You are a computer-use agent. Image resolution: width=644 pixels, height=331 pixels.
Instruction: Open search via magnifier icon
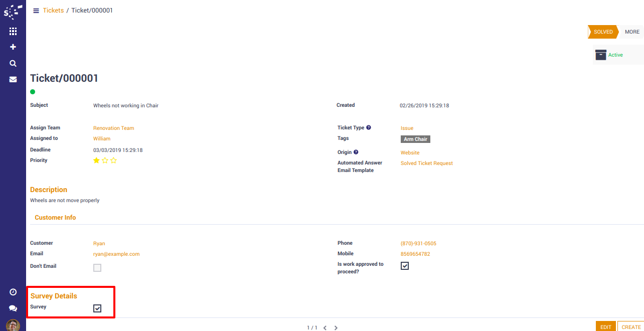pyautogui.click(x=13, y=63)
